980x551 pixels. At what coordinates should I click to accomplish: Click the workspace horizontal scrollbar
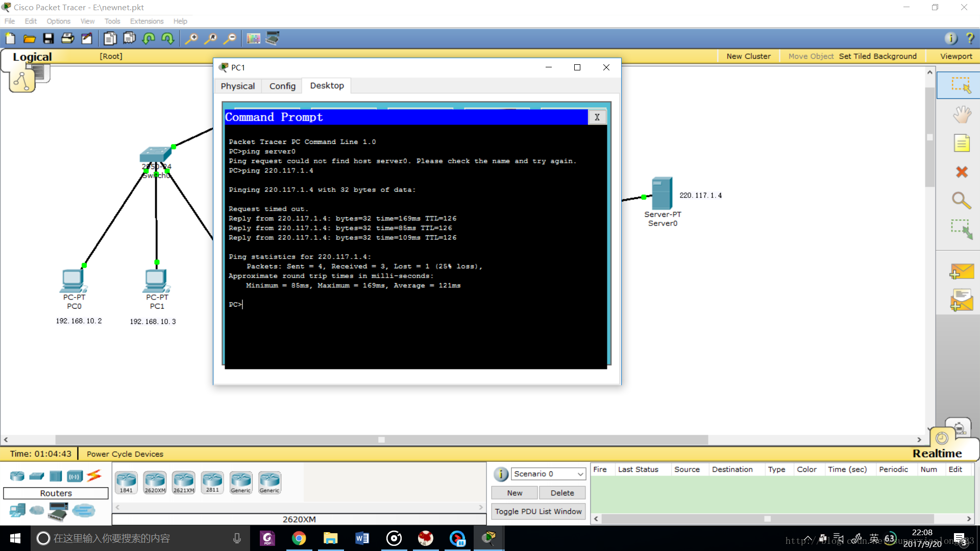[381, 439]
